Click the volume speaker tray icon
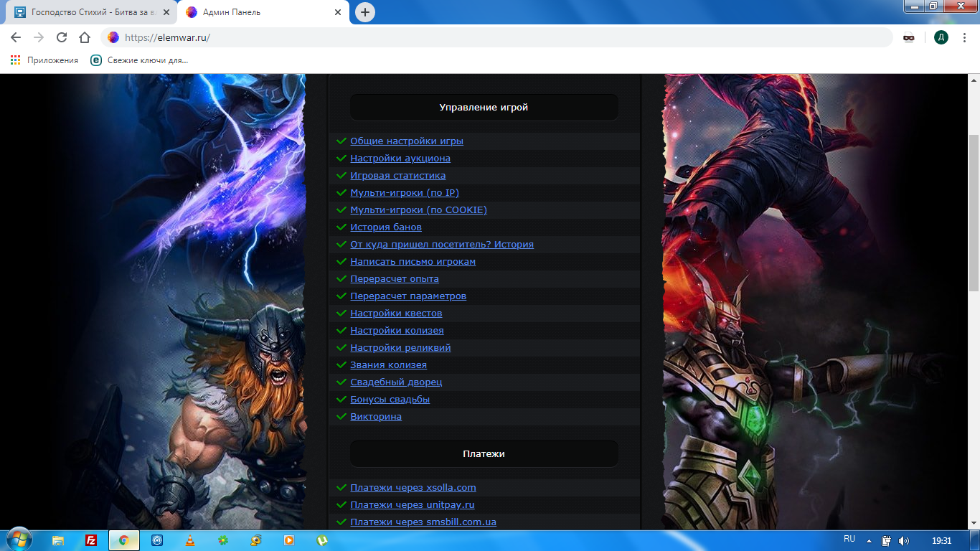 [904, 540]
